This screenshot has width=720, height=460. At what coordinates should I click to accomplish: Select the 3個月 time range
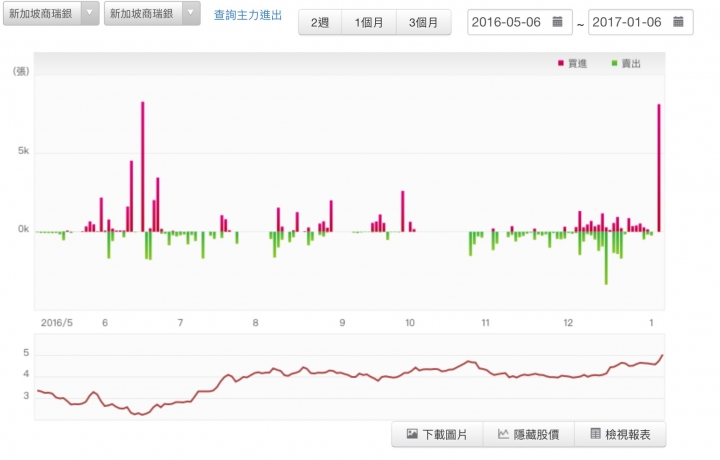point(423,22)
